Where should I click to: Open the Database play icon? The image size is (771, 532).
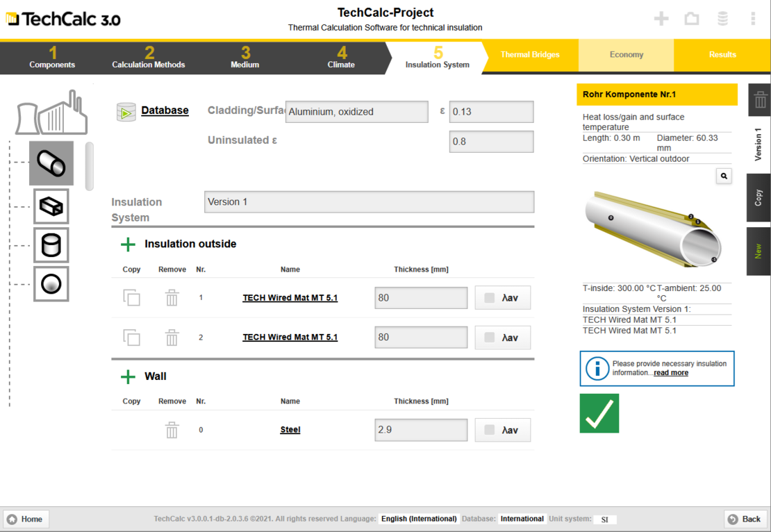pos(126,112)
